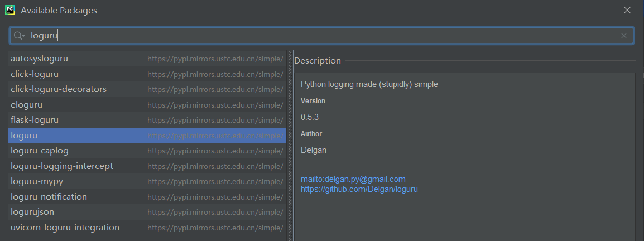Open the Delgan/loguru GitHub link
This screenshot has height=241, width=644.
point(359,189)
